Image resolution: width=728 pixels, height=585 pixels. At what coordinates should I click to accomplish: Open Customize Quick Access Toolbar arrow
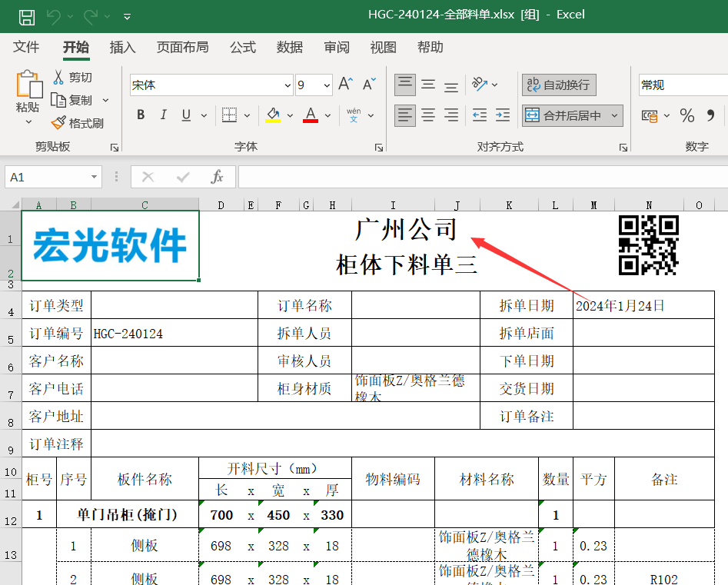(x=127, y=17)
